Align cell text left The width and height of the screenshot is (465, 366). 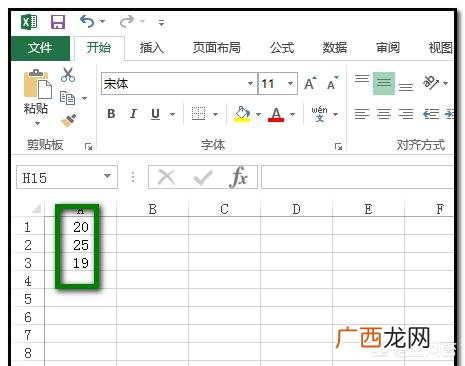point(362,114)
